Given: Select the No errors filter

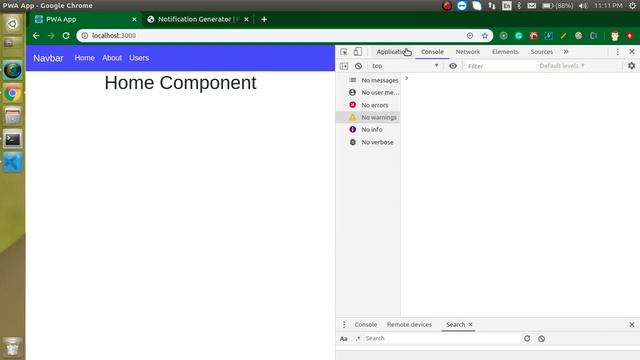Looking at the screenshot, I should tap(368, 105).
